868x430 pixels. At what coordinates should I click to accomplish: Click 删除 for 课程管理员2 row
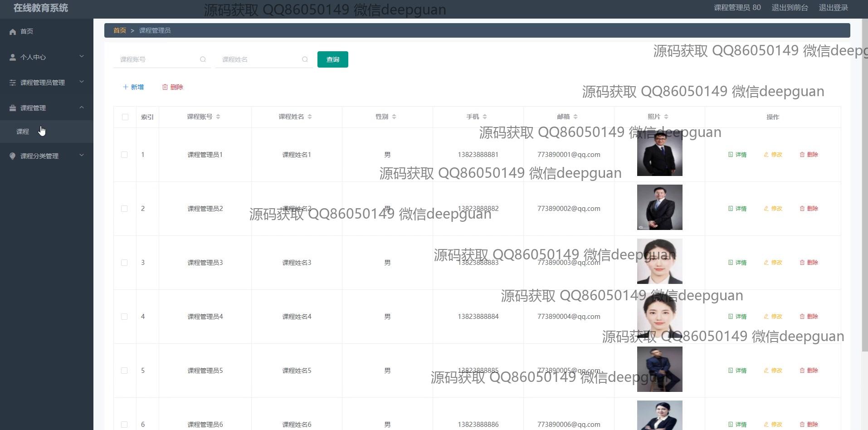[x=809, y=209]
